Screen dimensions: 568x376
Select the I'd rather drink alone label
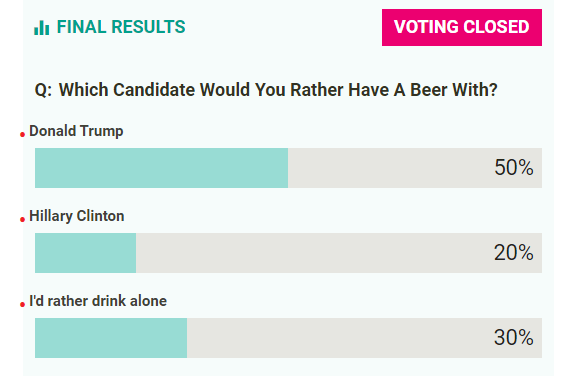98,301
